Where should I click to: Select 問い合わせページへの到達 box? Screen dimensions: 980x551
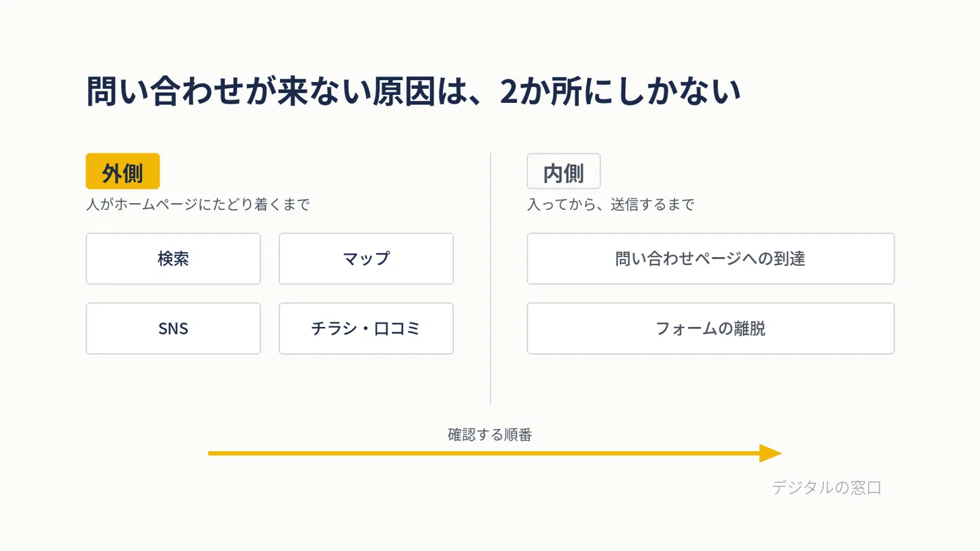(711, 258)
